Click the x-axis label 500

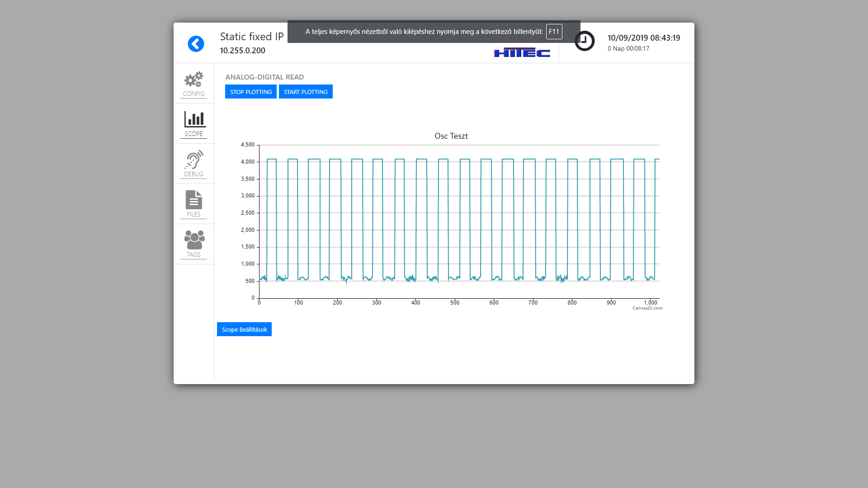tap(455, 303)
